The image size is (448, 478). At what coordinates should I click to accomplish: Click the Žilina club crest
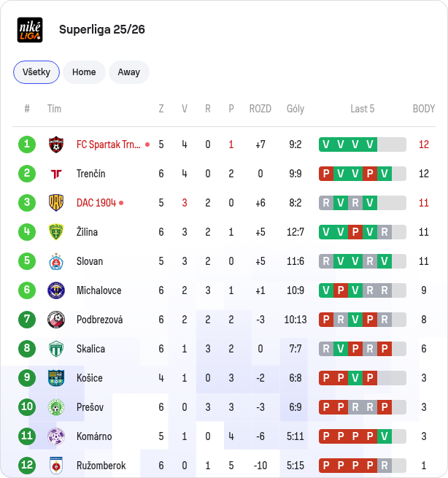pos(56,232)
